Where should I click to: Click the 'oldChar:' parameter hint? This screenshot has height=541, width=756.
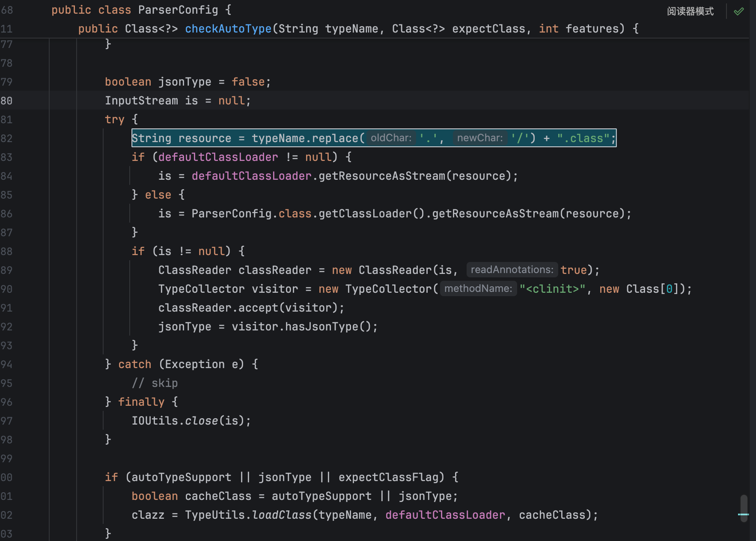(x=391, y=138)
